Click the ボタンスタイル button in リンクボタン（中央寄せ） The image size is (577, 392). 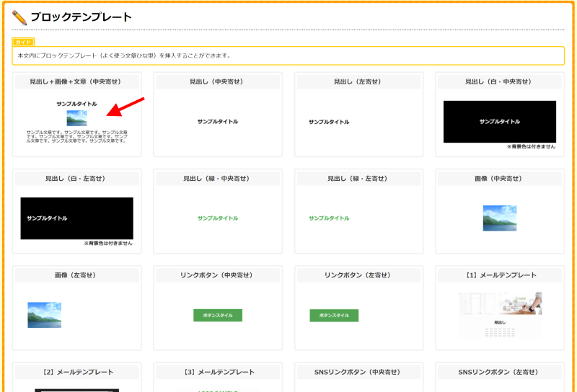click(218, 315)
